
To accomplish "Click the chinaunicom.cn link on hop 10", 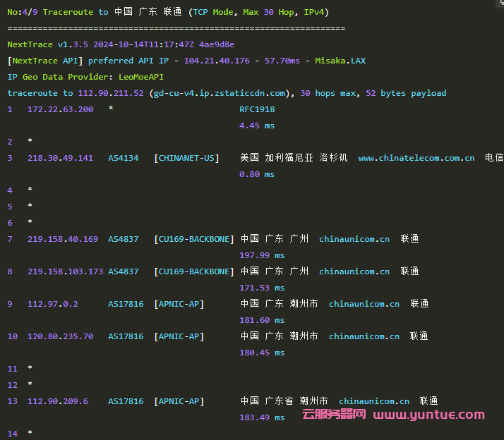I will point(364,336).
